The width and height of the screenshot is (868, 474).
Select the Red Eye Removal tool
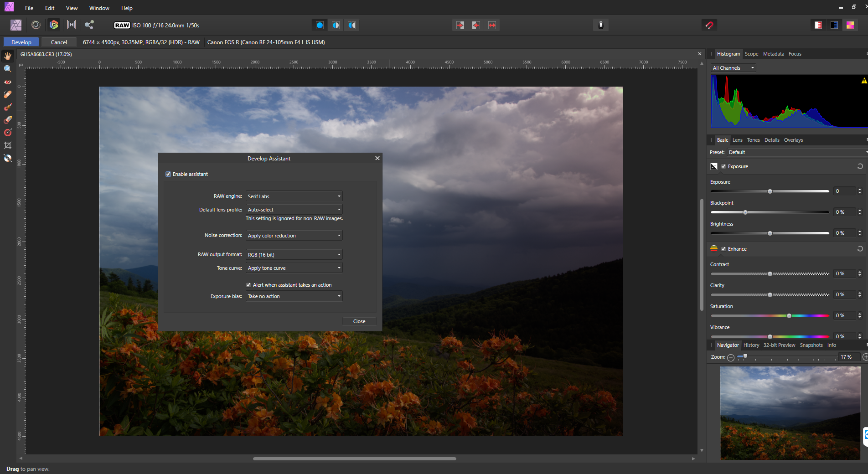(8, 82)
